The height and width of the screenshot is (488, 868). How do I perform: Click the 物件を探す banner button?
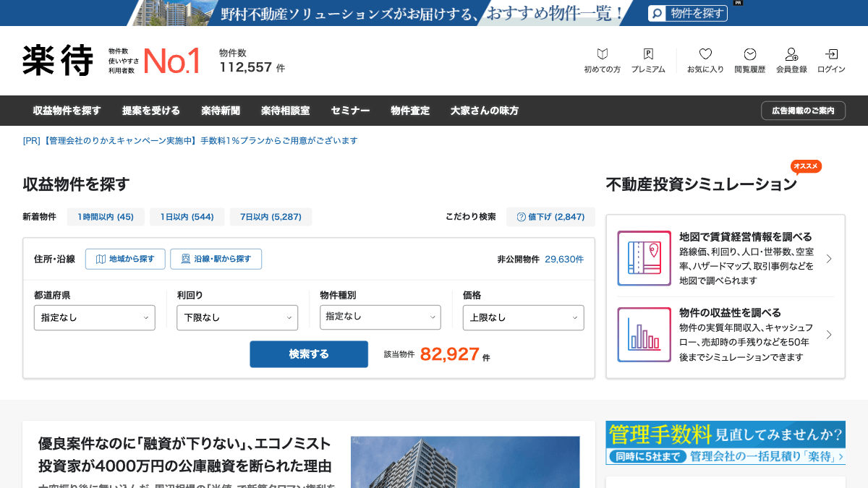tap(688, 13)
